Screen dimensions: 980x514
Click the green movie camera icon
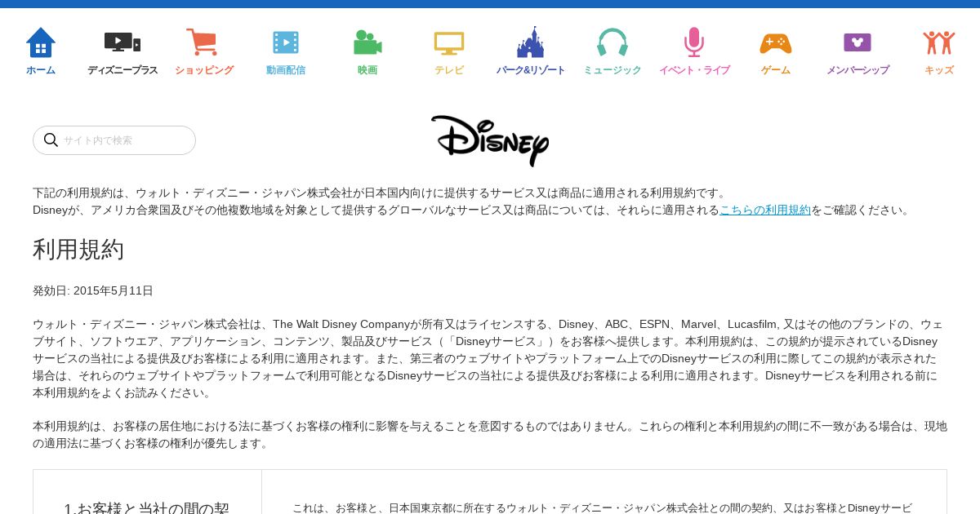tap(367, 42)
